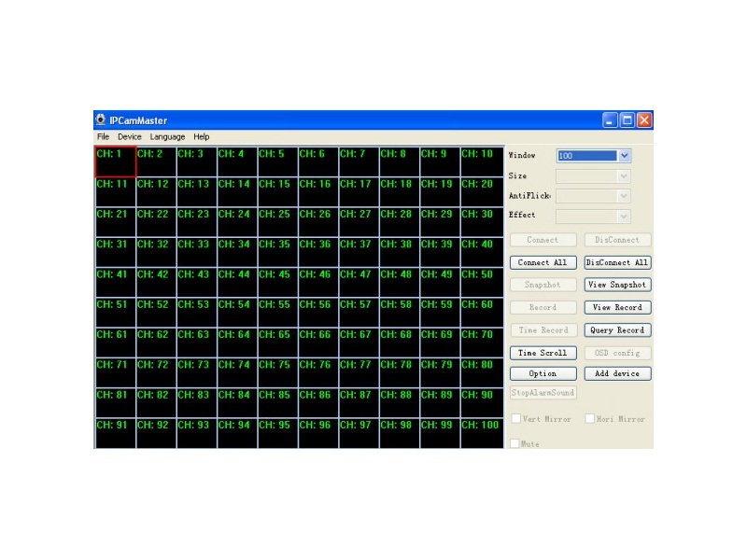Image resolution: width=747 pixels, height=560 pixels.
Task: Choose the CH: 56 channel tile
Action: (318, 313)
